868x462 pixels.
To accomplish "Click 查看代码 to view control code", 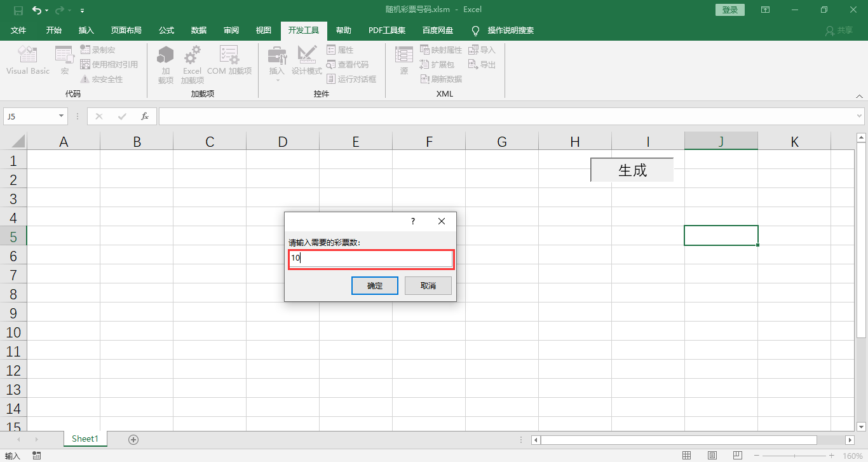I will pos(349,64).
